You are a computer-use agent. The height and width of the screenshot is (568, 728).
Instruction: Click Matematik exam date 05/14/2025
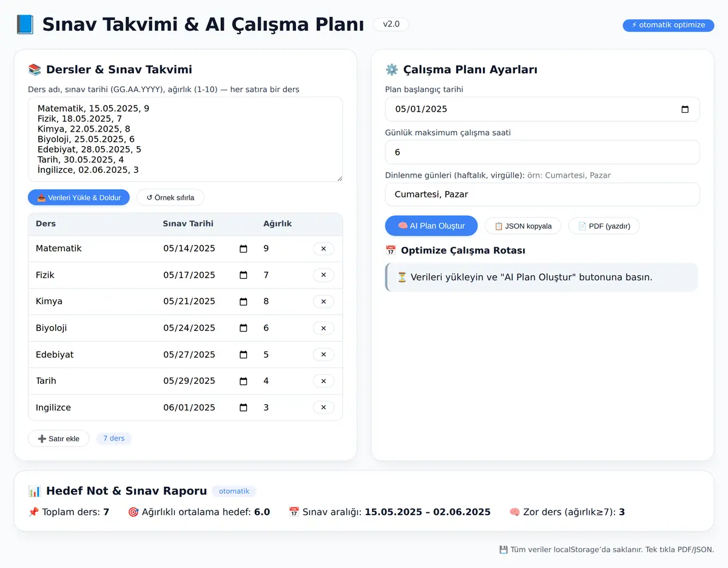[x=189, y=249]
